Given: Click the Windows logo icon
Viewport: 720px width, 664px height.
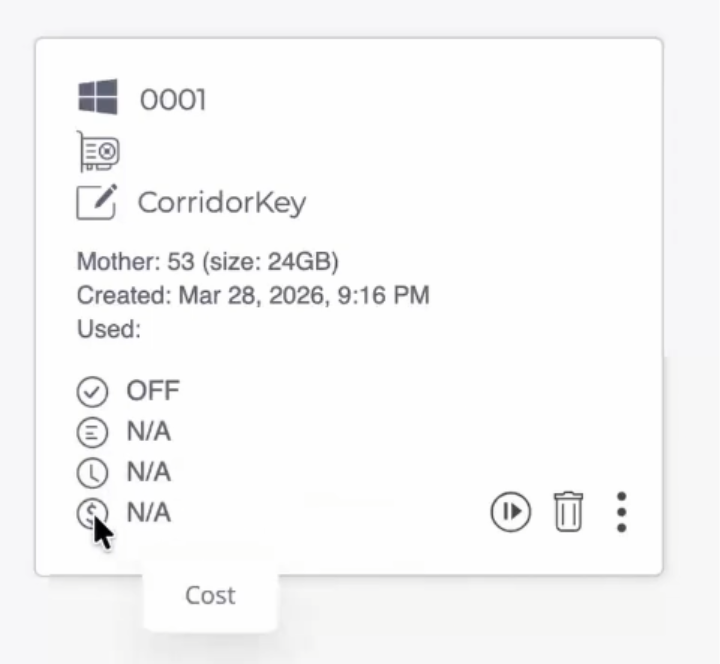Looking at the screenshot, I should point(98,96).
